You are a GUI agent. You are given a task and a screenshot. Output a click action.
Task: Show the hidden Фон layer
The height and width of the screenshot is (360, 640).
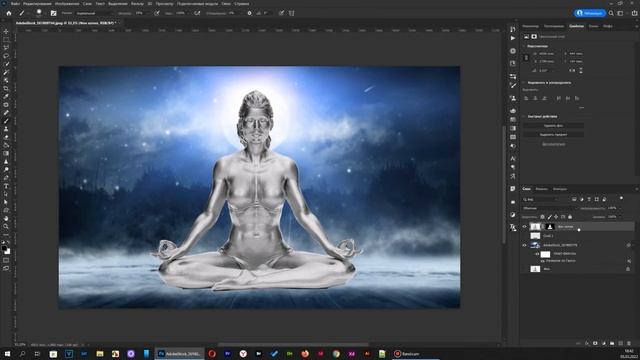(x=524, y=269)
